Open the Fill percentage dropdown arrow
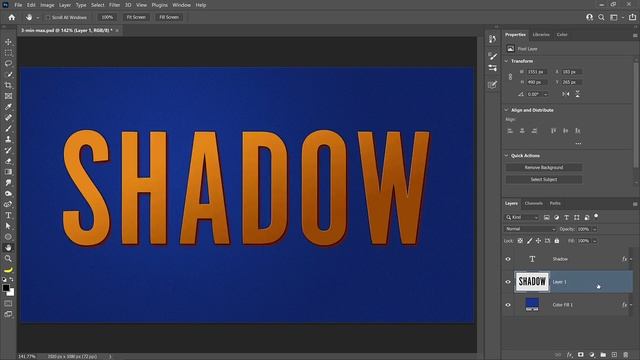Screen dimensions: 640x360 [x=595, y=241]
